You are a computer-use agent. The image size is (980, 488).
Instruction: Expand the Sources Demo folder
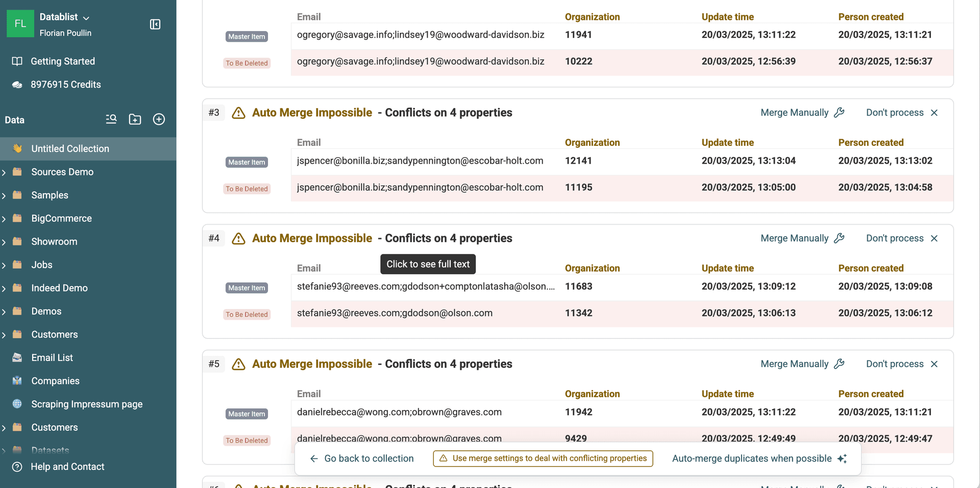point(5,172)
